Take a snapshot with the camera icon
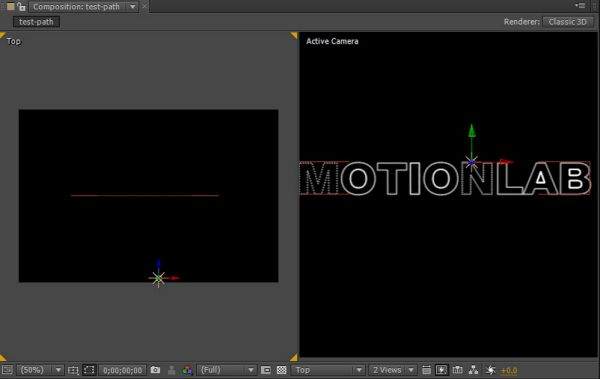Screen dimensions: 600x379 coord(155,370)
